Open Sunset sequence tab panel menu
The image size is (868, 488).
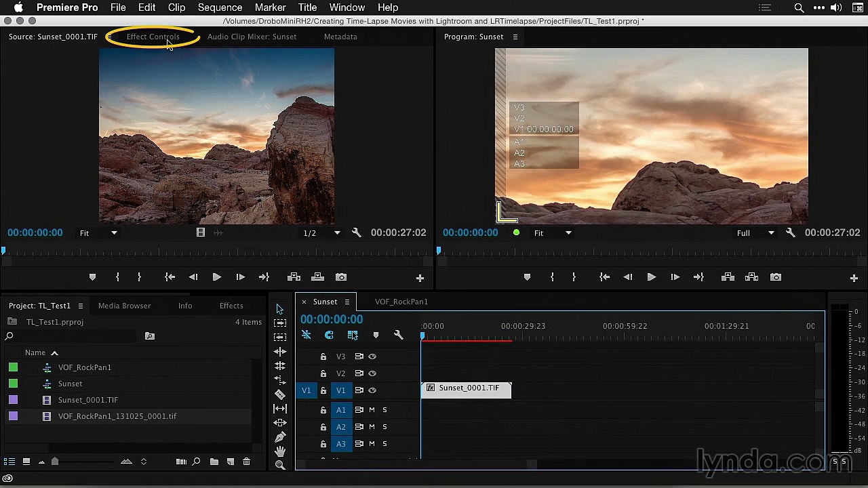347,302
